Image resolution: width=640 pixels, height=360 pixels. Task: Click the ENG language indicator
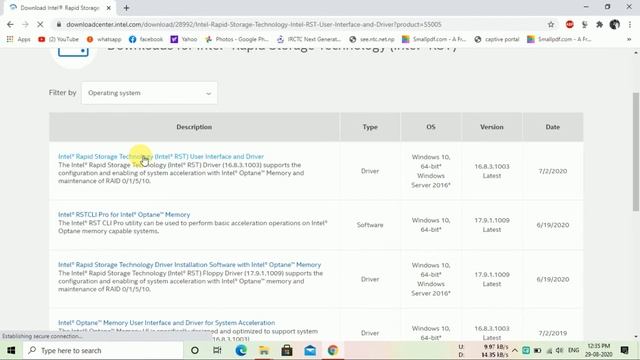coord(573,351)
